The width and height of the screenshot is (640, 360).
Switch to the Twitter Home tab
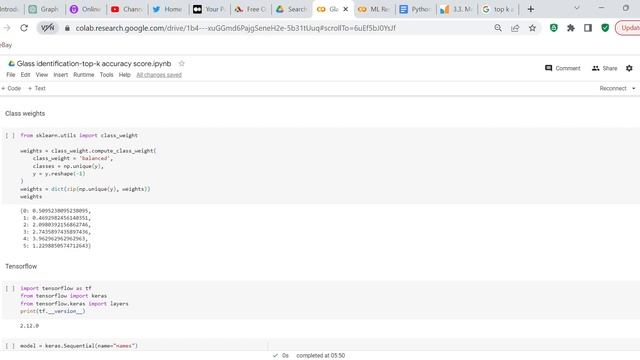(168, 9)
